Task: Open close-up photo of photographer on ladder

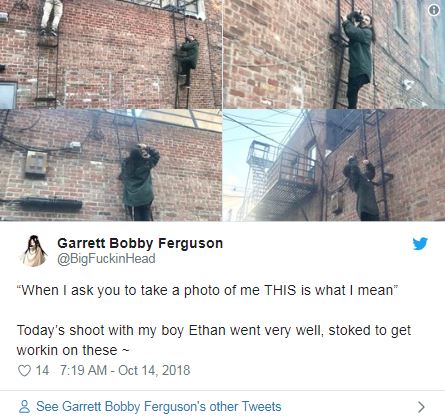Action: click(334, 54)
